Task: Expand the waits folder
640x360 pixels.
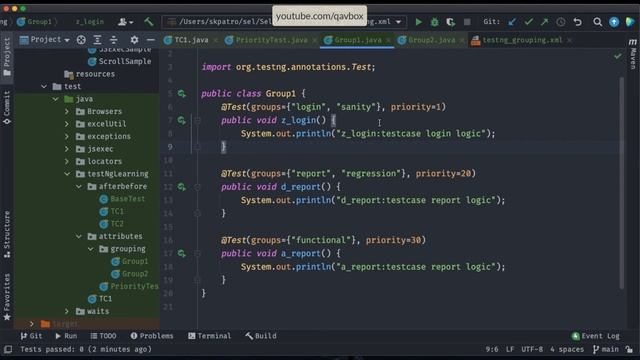Action: point(67,311)
